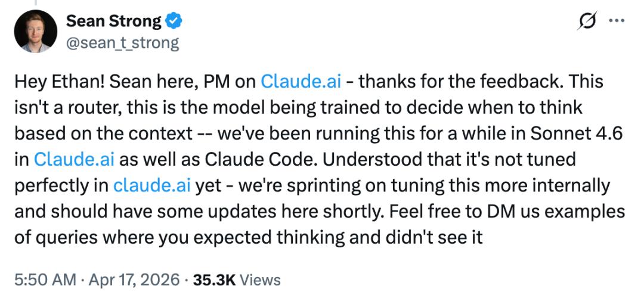This screenshot has height=301, width=644.
Task: Select the Apr 17, 2026 date
Action: click(x=135, y=279)
